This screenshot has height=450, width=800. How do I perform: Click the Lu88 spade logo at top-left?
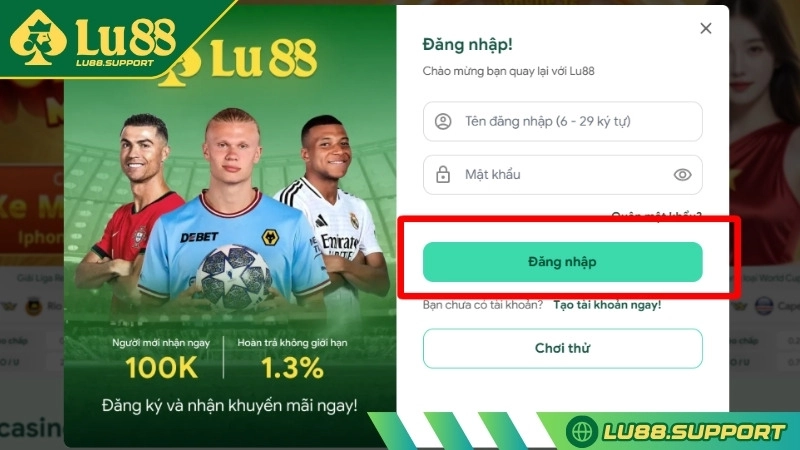click(x=38, y=38)
